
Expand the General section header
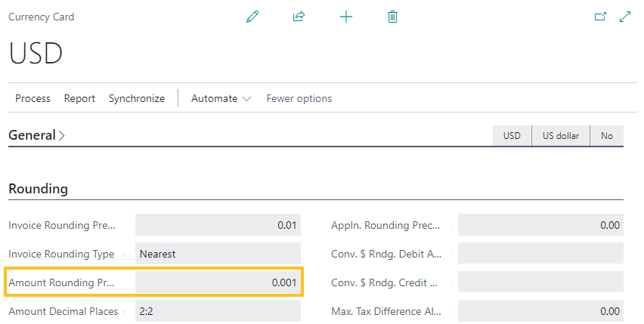coord(36,135)
